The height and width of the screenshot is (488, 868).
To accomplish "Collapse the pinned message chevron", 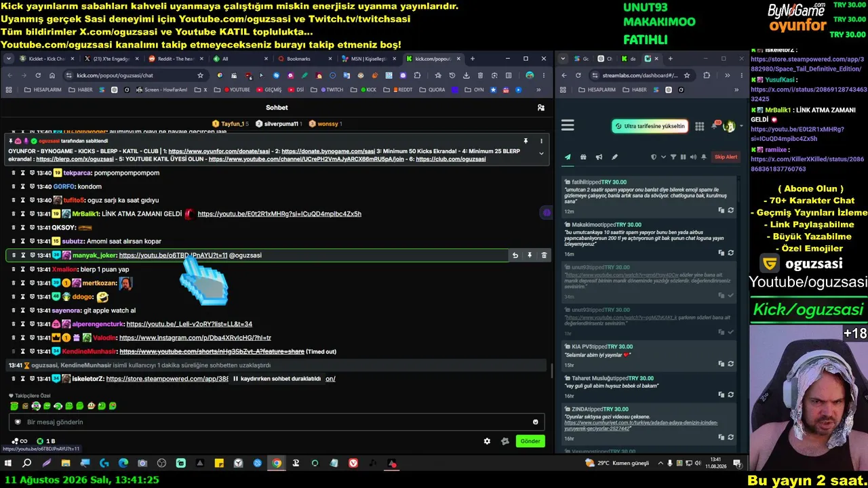I will pos(541,154).
